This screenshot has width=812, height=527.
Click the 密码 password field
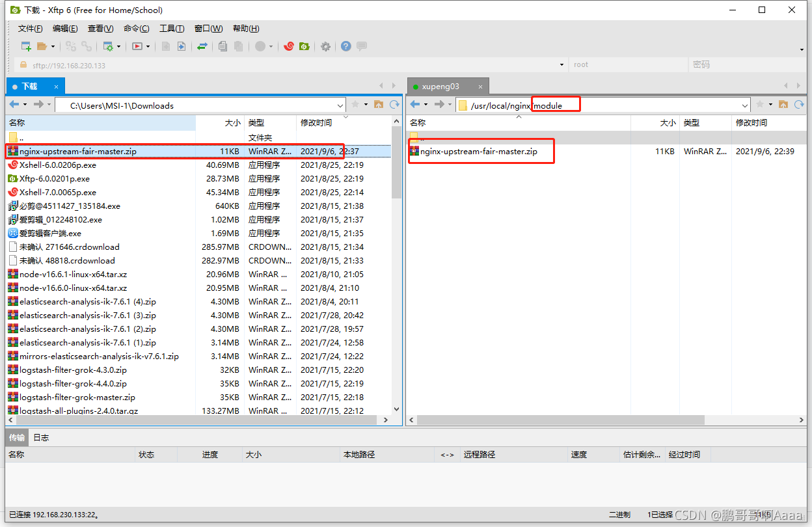click(746, 65)
